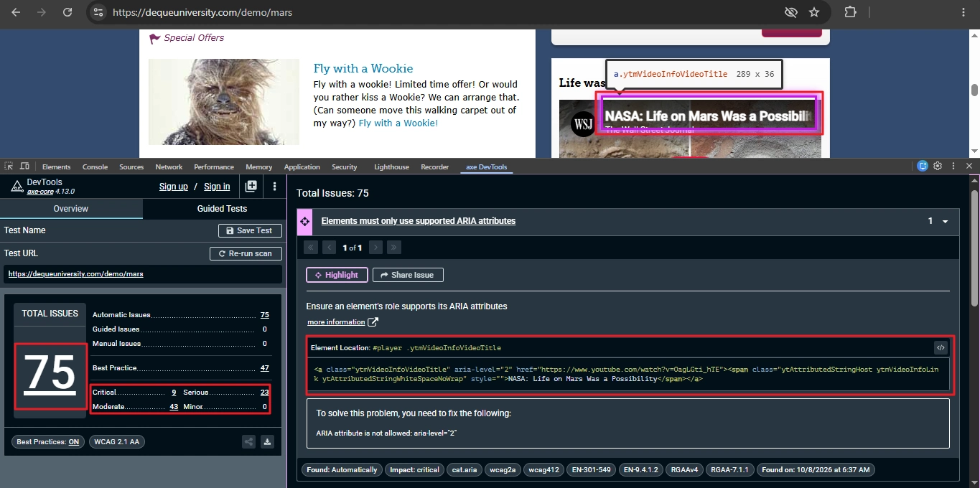
Task: Click the crossed-out eye tracking-protection icon
Action: tap(790, 12)
